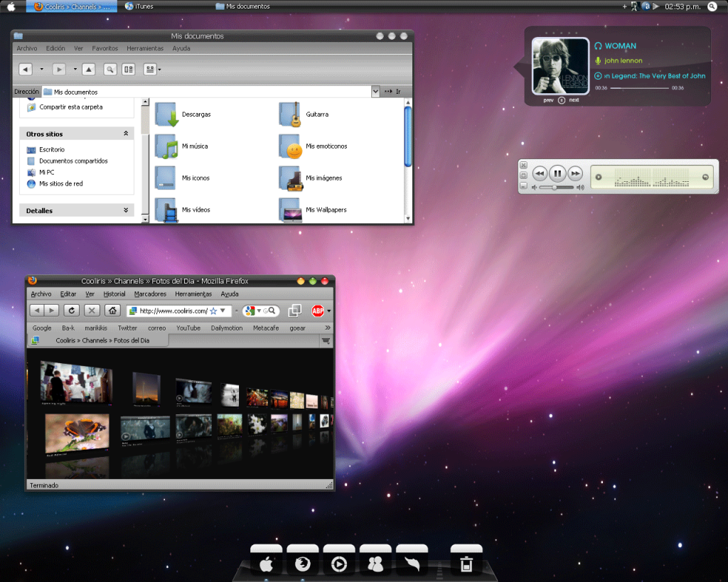Open the Firefox icon in the dock
Image resolution: width=728 pixels, height=582 pixels.
303,564
